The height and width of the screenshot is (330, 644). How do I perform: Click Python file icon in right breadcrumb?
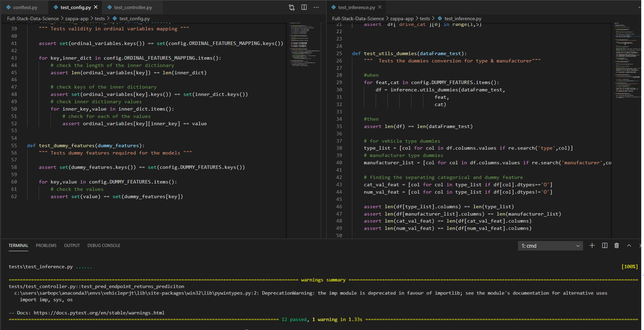click(x=440, y=19)
